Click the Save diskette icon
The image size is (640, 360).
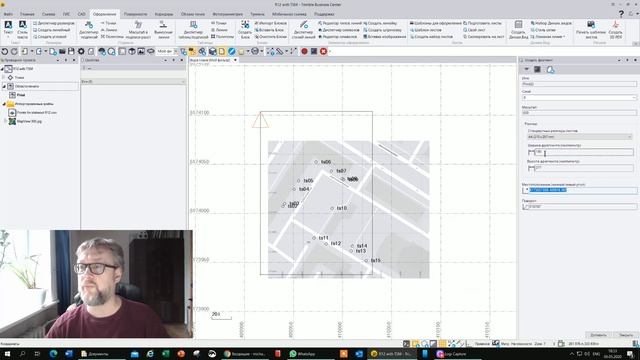(71, 51)
